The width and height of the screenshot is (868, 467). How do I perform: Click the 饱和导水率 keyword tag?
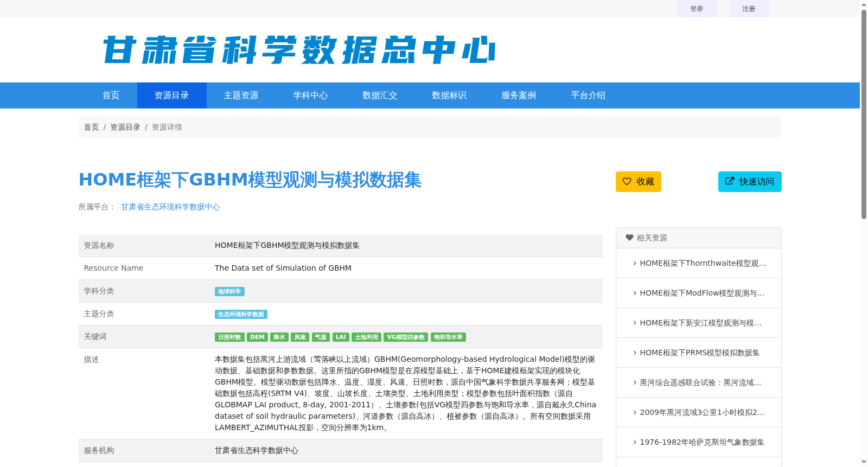[448, 337]
